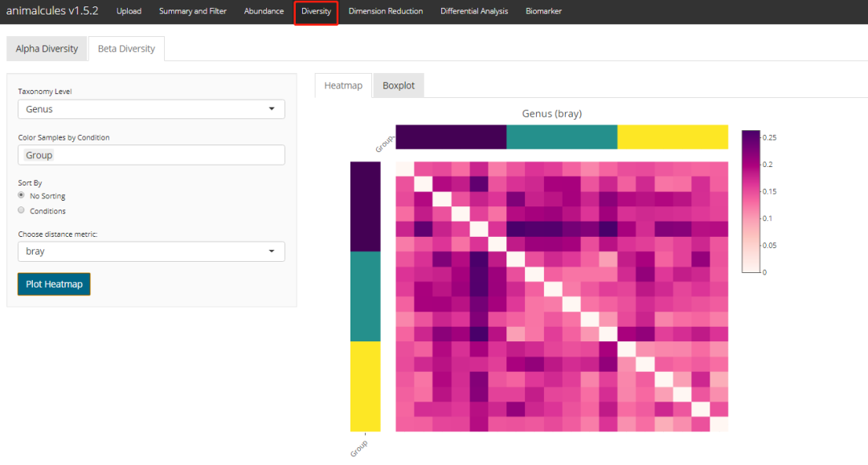Click the Genus (bray) chart title
The height and width of the screenshot is (465, 868).
552,113
